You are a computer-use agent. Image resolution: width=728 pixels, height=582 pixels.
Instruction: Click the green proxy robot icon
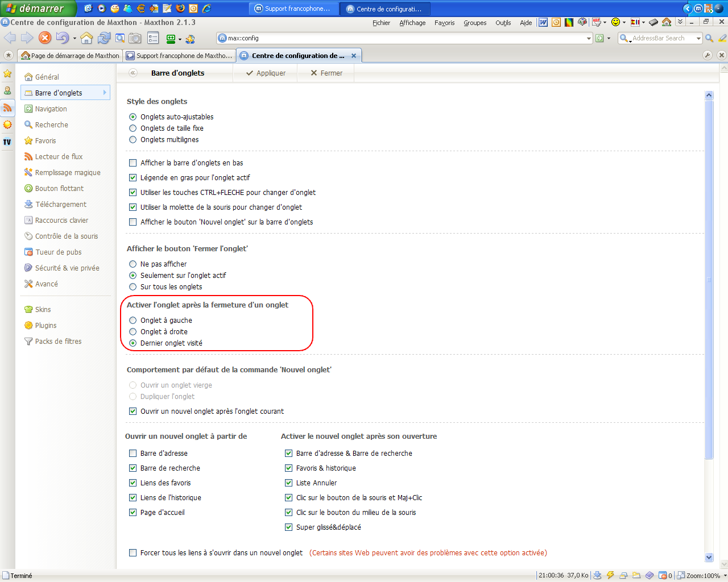[x=171, y=39]
